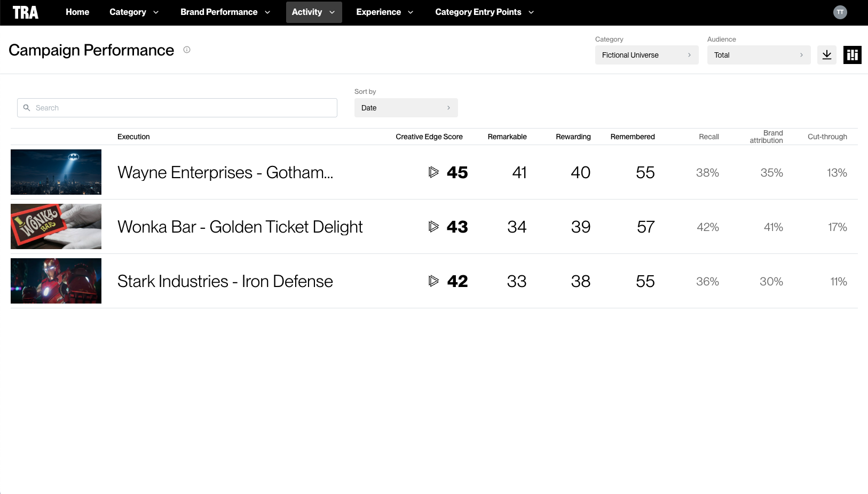Switch to the chart view icon
868x494 pixels.
(853, 55)
